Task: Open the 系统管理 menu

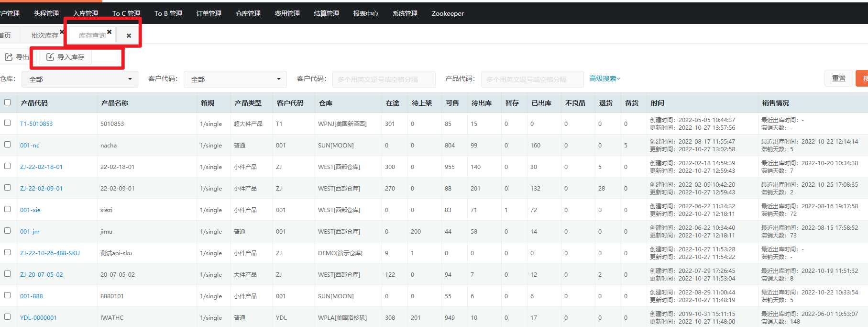Action: point(405,13)
